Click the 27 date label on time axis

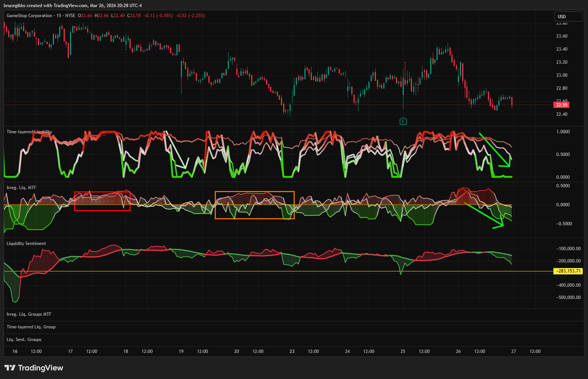(x=514, y=351)
